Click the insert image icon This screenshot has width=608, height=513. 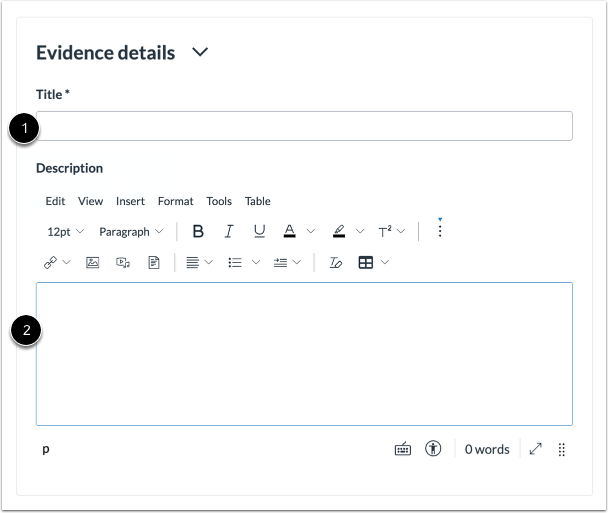click(x=92, y=263)
